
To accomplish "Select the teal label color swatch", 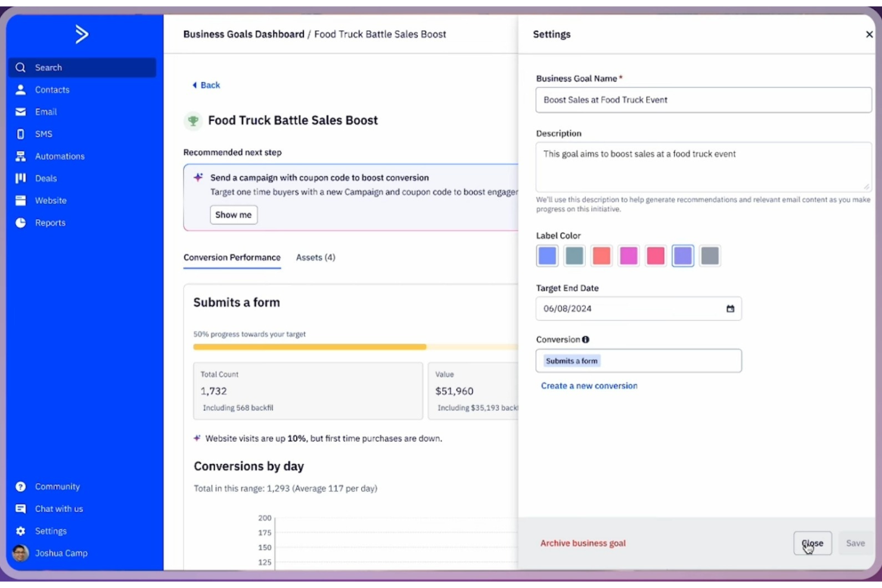I will [x=574, y=256].
